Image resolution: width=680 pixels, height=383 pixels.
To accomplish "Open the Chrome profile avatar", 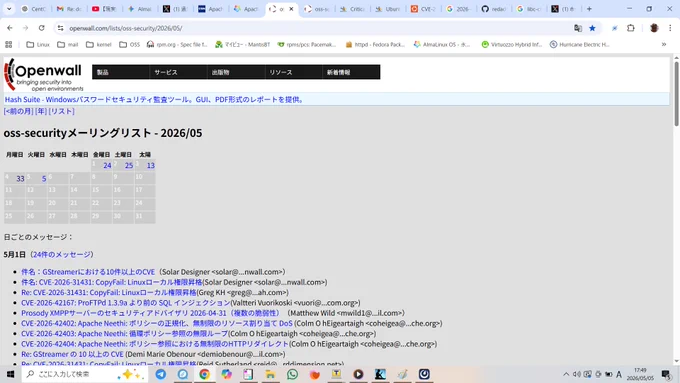I will point(654,28).
